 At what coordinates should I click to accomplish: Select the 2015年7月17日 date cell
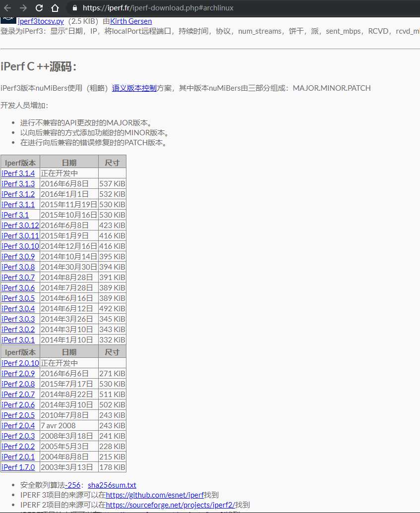pyautogui.click(x=69, y=385)
